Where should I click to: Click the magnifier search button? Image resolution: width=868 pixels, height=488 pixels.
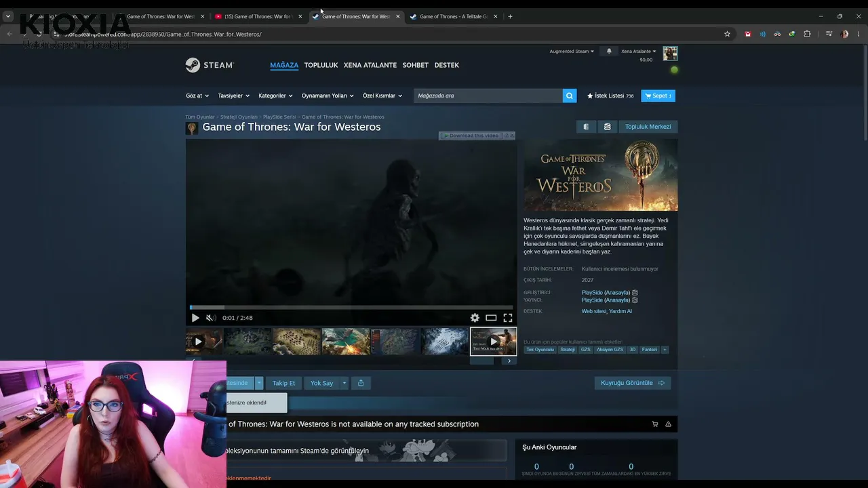tap(570, 96)
